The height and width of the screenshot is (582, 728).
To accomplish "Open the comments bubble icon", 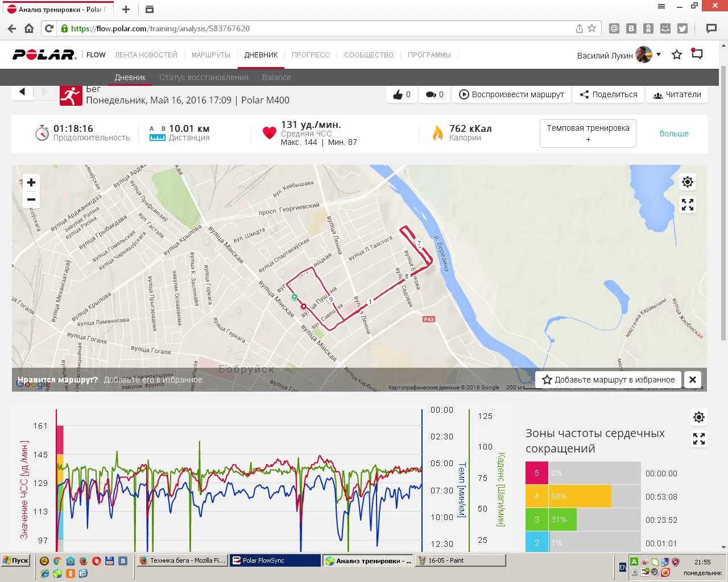I will point(435,94).
